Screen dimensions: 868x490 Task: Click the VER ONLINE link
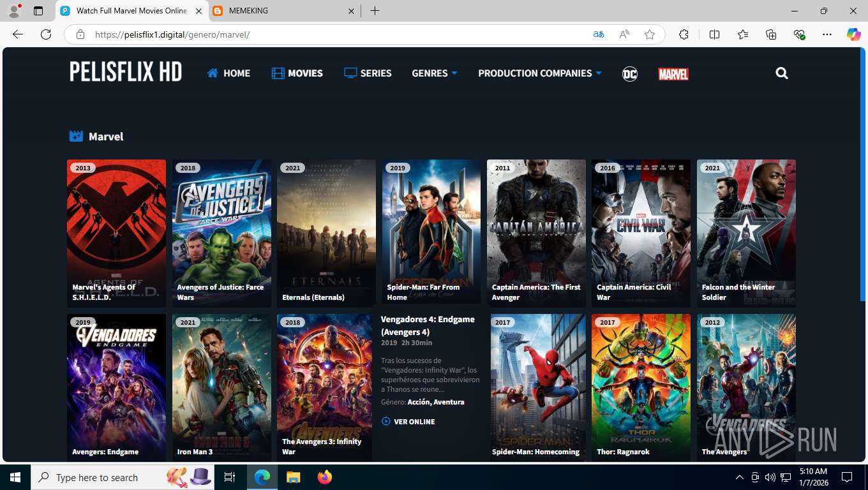tap(408, 422)
